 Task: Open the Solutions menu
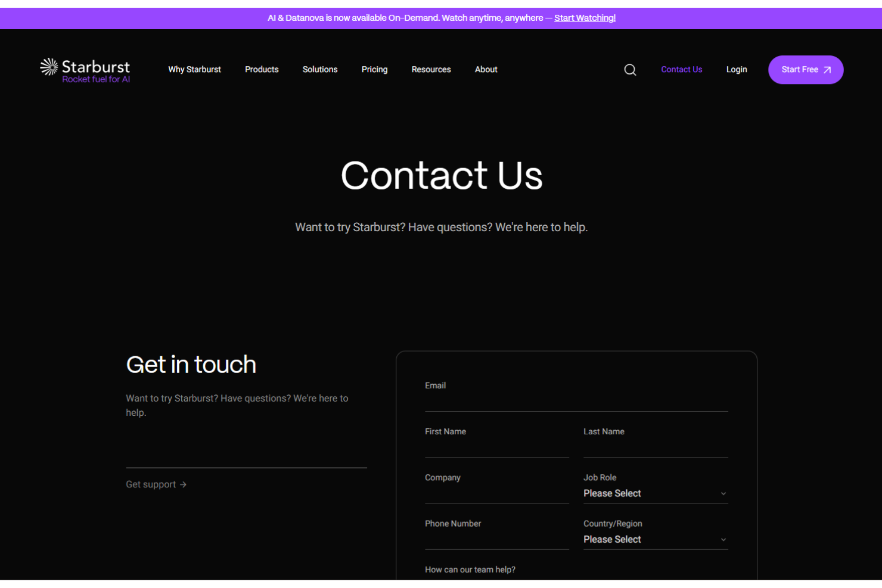pyautogui.click(x=320, y=70)
